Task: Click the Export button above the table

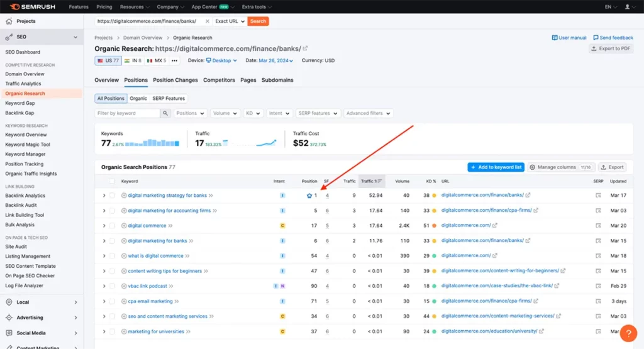Action: 613,167
